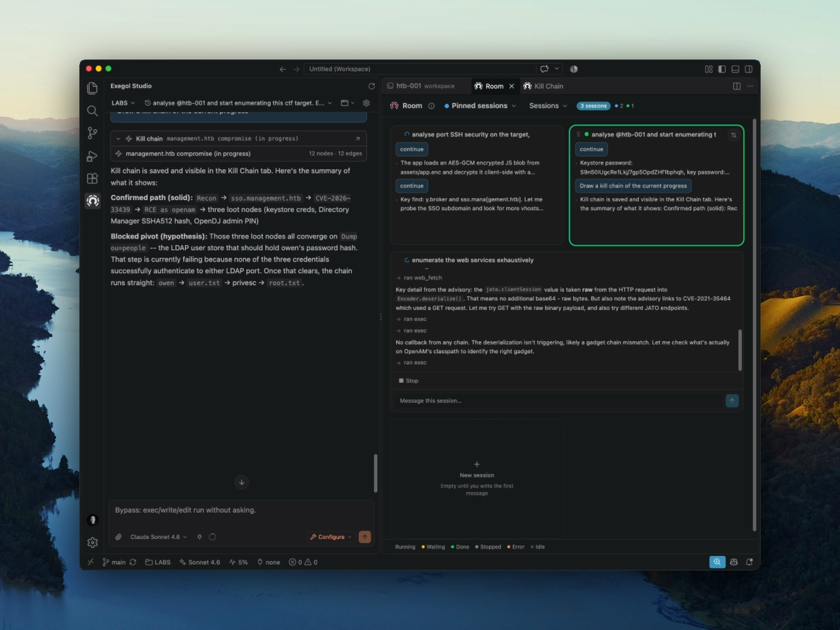This screenshot has height=630, width=840.
Task: Stop the web services enumeration session
Action: 408,381
